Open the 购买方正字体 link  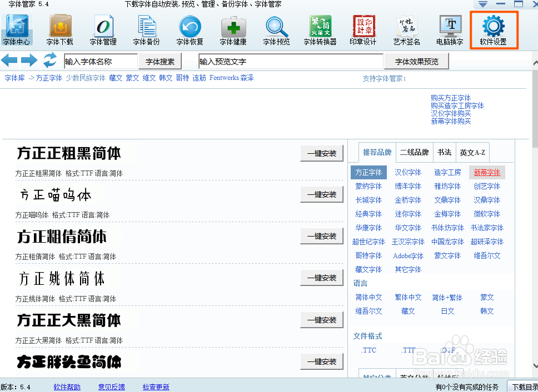pyautogui.click(x=451, y=98)
